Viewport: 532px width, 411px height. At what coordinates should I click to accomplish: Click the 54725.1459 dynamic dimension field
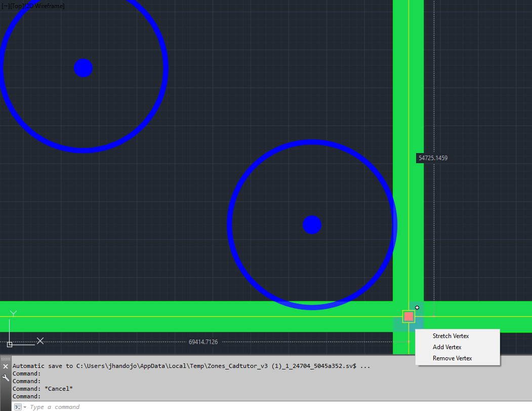pyautogui.click(x=433, y=158)
